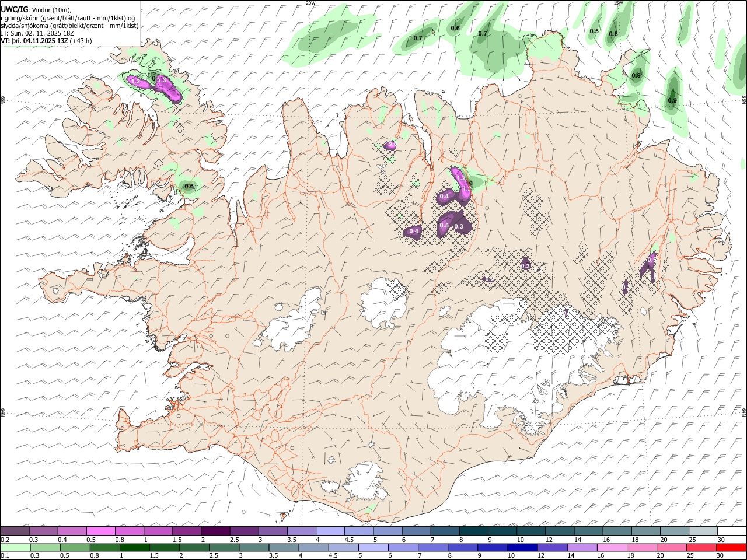
Task: Click the '(+43 h)' forecast offset text
Action: [81, 41]
